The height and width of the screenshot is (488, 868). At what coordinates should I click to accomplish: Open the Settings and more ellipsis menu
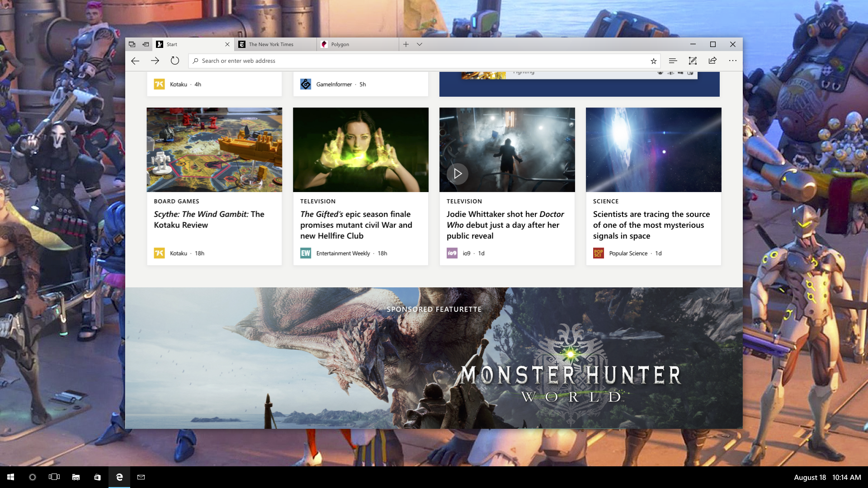pyautogui.click(x=733, y=61)
